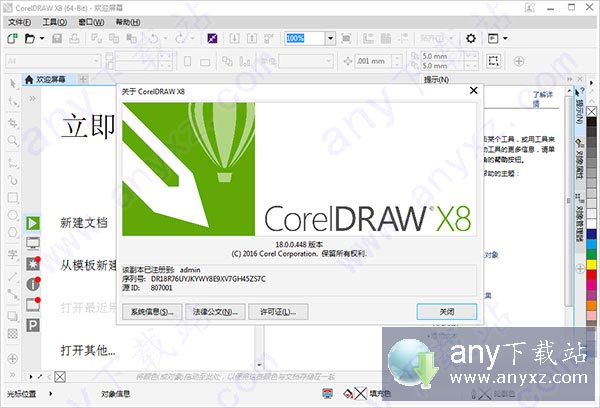
Task: Expand the units dropdown in property bar
Action: (328, 61)
